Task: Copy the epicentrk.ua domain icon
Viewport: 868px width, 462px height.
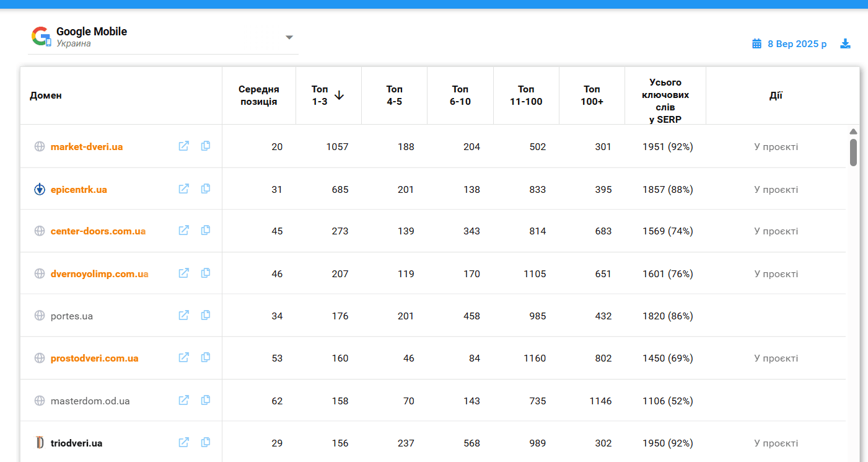Action: pos(206,189)
